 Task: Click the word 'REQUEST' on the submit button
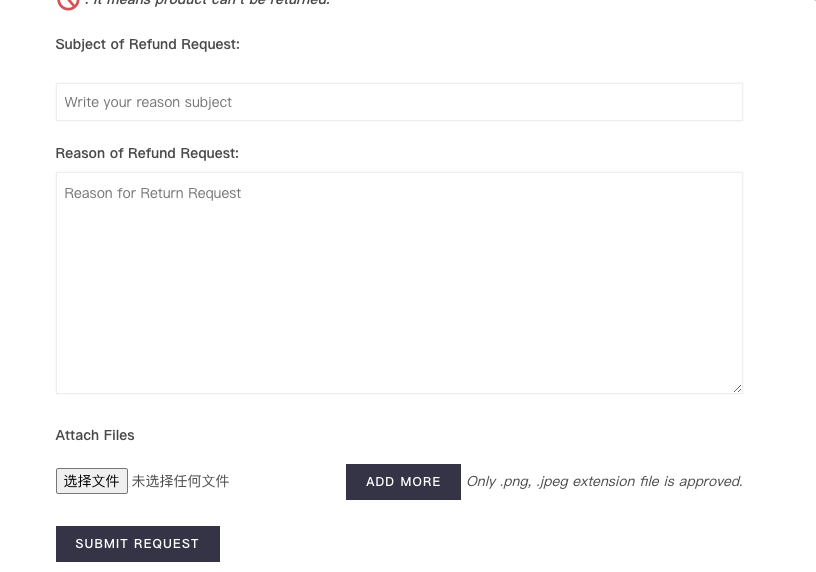(x=166, y=543)
